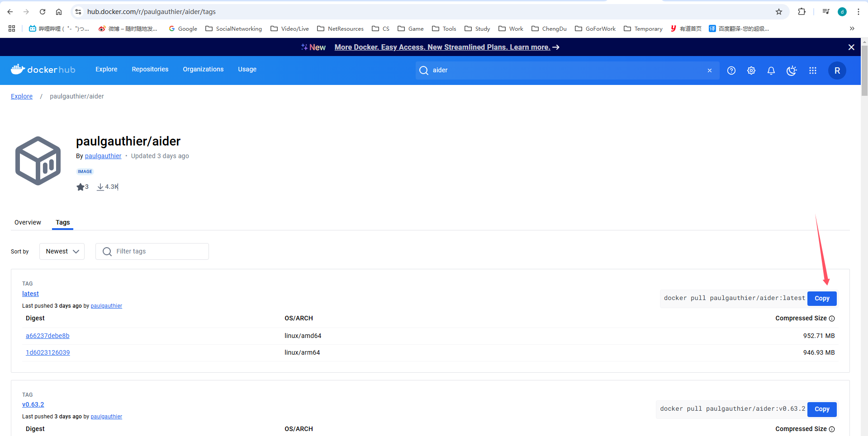Open the Chrome profile avatar
This screenshot has width=868, height=436.
coord(842,12)
